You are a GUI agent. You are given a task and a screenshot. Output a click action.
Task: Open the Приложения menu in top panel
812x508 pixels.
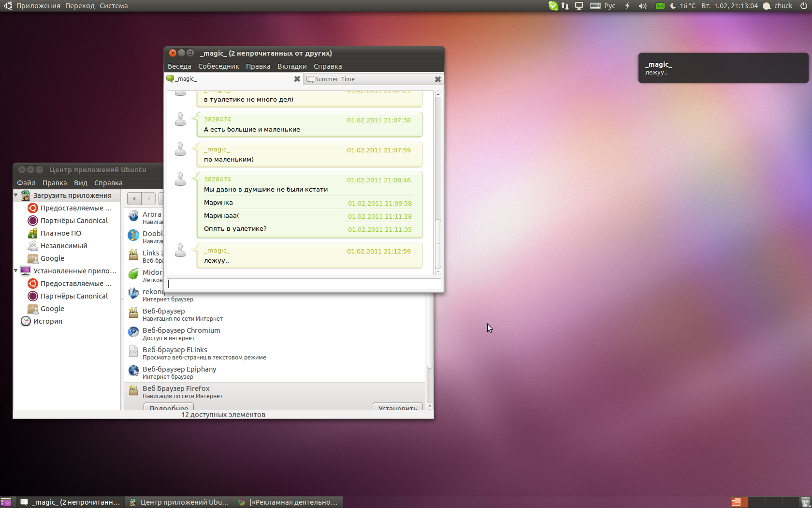tap(38, 6)
